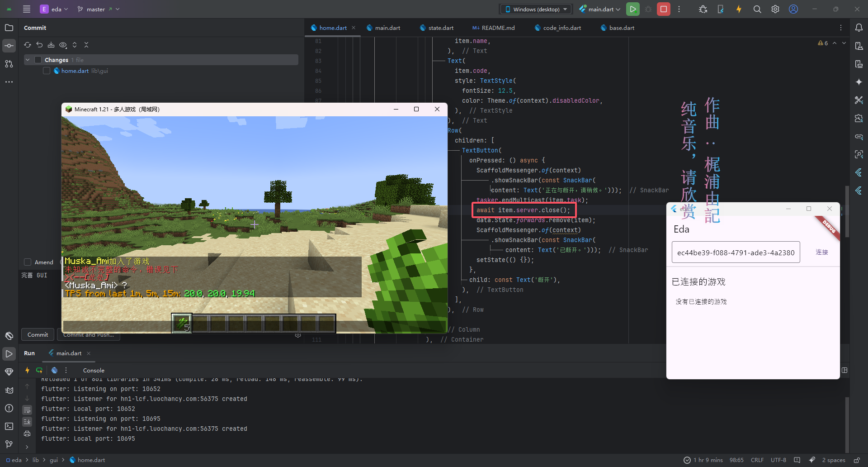
Task: Click the editor vertical scrollbar
Action: click(847, 210)
